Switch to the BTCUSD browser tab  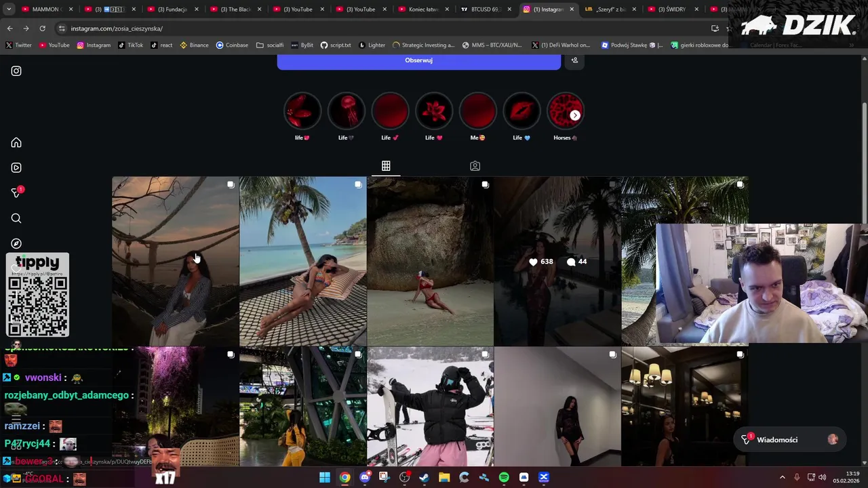point(486,9)
